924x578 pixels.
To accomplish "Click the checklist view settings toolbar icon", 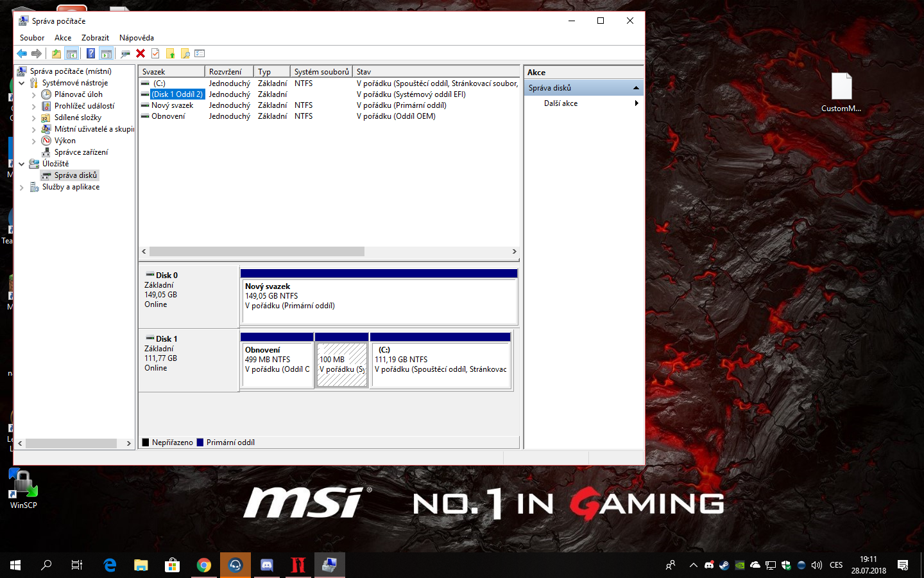I will click(x=200, y=54).
